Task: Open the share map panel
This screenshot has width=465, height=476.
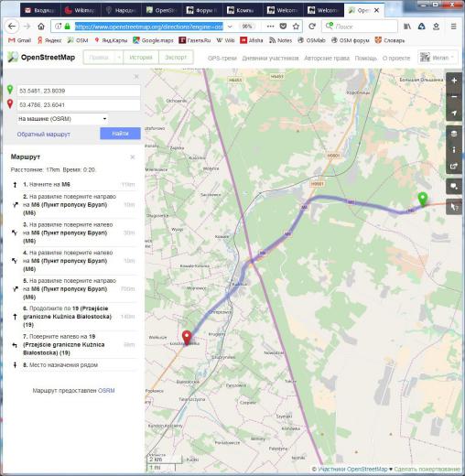Action: point(454,166)
